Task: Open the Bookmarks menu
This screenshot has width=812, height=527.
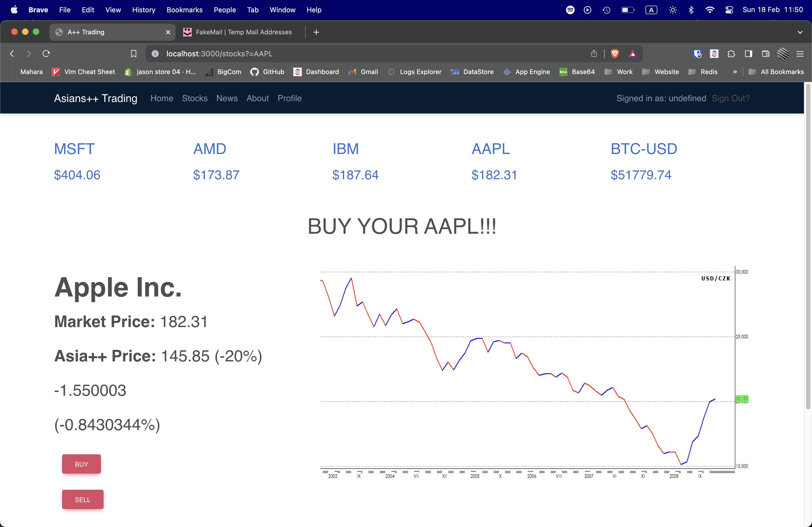Action: click(x=184, y=10)
